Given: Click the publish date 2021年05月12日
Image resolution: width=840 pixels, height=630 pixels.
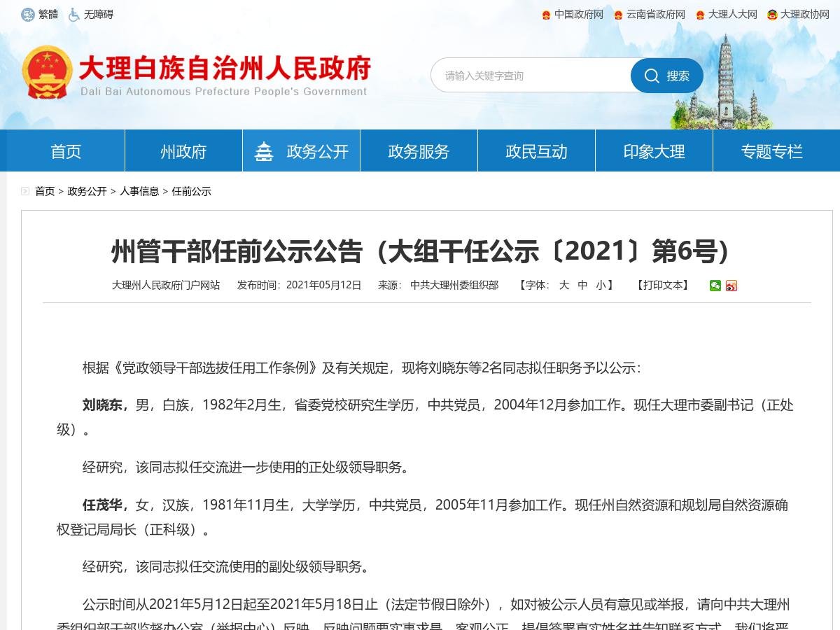Looking at the screenshot, I should (323, 285).
